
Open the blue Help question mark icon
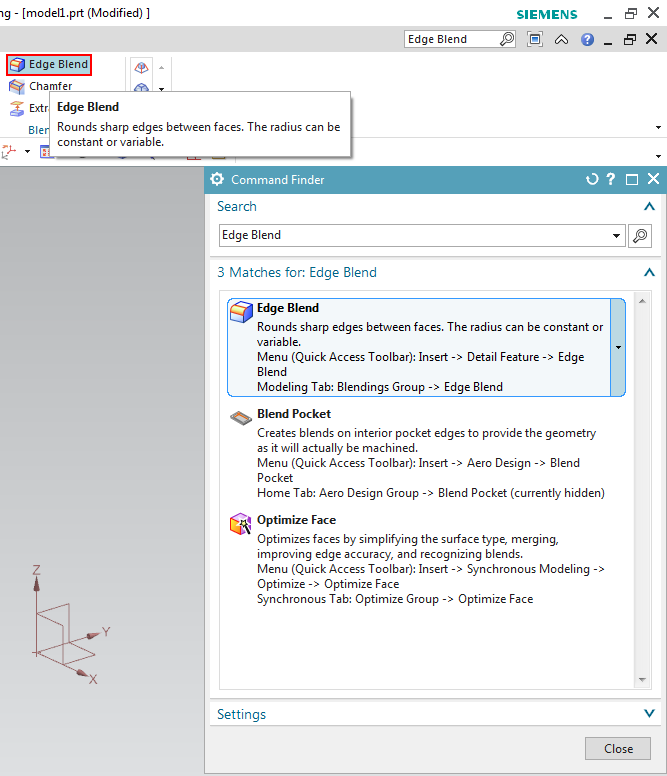(587, 40)
